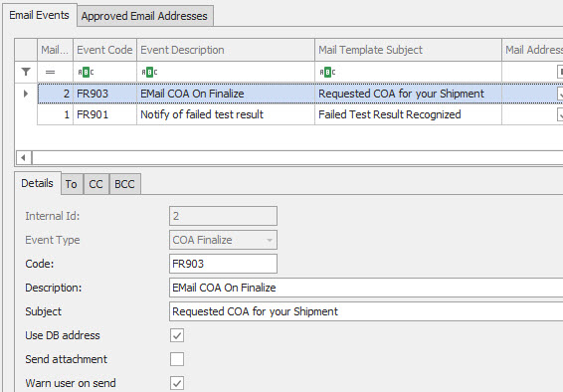Click ABC filter icon under Event Description
The width and height of the screenshot is (563, 392).
pos(149,73)
